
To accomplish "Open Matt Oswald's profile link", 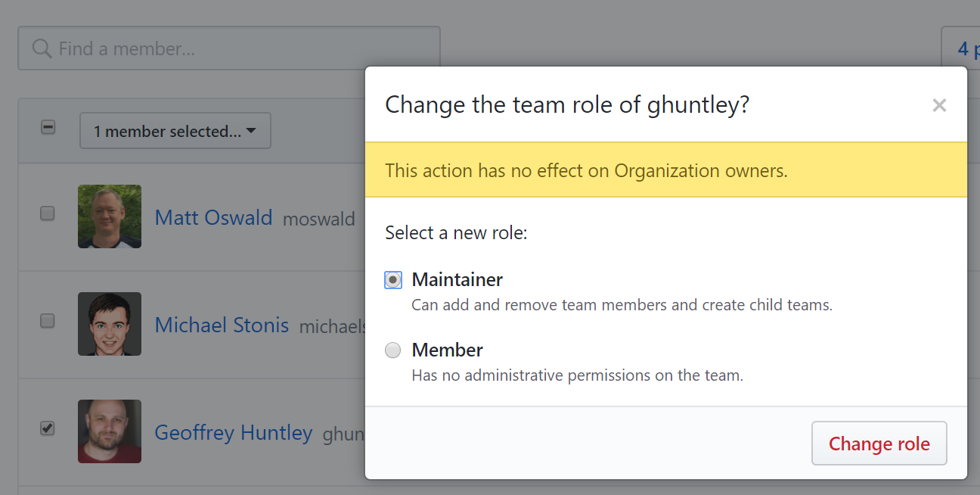I will (x=213, y=217).
